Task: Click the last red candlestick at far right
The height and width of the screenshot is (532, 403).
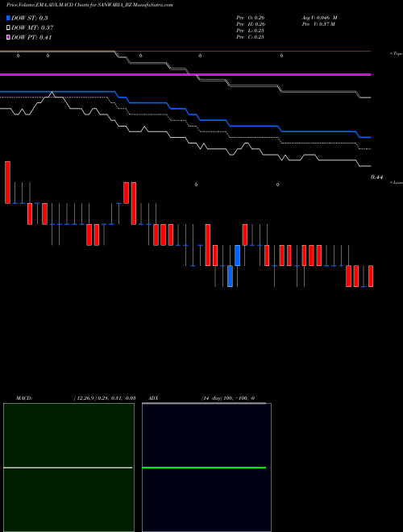Action: pos(371,276)
